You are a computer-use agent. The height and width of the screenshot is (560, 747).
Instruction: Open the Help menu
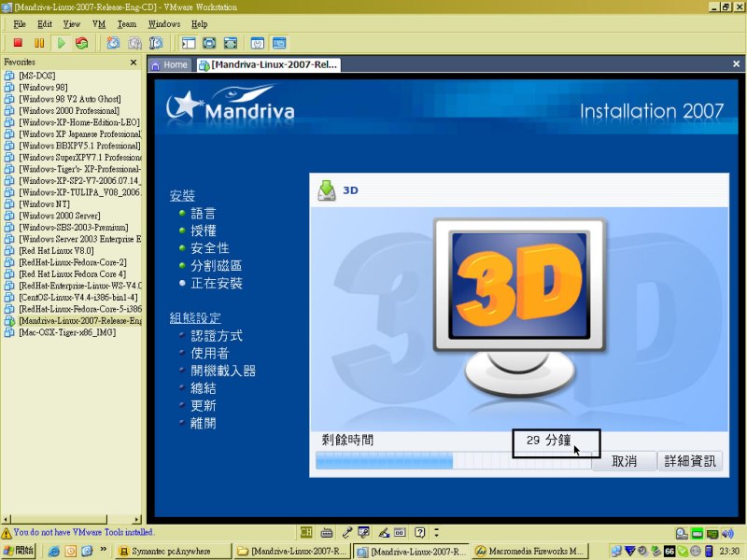pos(199,24)
